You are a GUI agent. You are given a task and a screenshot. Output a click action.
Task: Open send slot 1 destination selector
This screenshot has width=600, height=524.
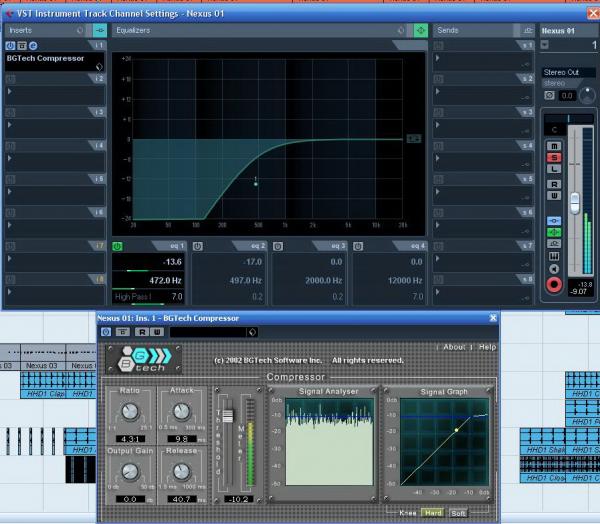tap(480, 59)
